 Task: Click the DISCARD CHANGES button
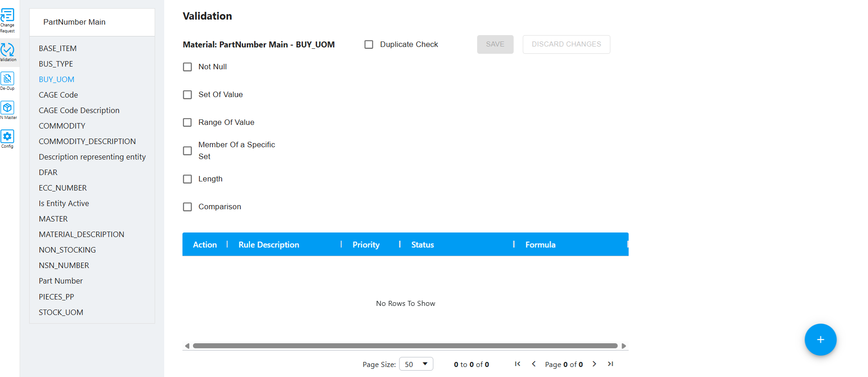tap(567, 44)
